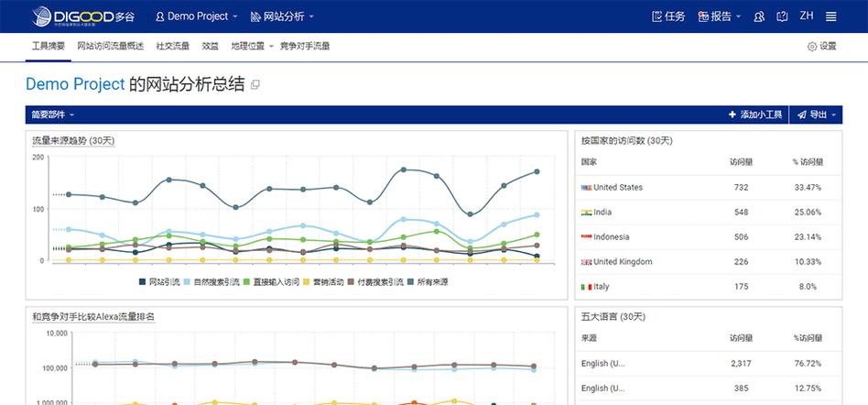
Task: Click the 23.14% visits percentage
Action: 808,236
